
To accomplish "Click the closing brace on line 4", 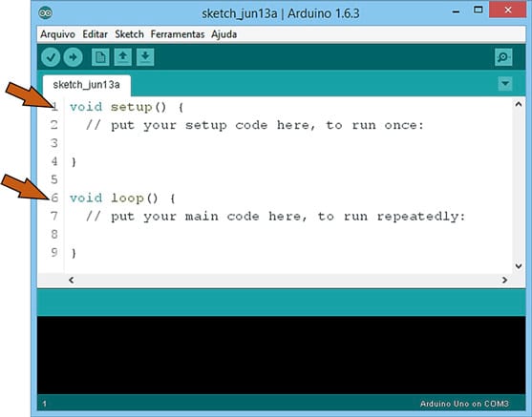I will tap(74, 162).
